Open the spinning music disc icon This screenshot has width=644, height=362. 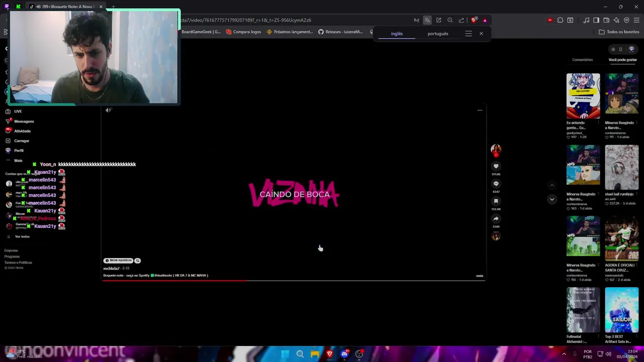point(496,236)
